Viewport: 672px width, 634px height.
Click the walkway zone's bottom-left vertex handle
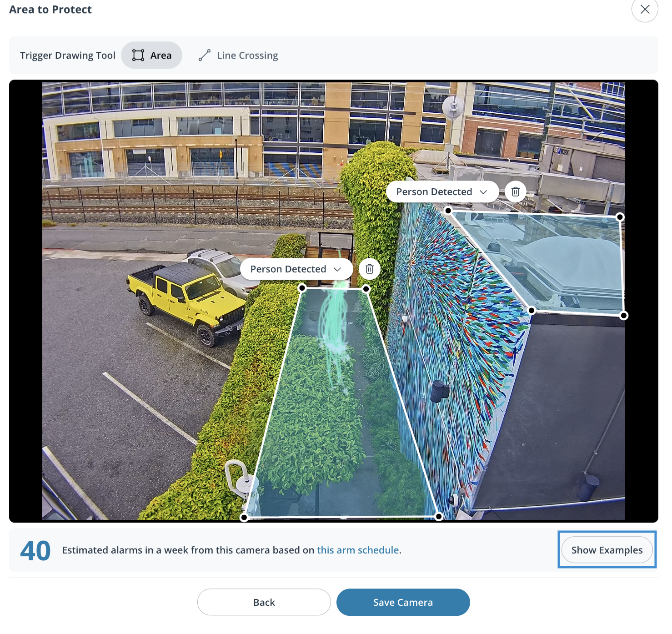(x=244, y=518)
